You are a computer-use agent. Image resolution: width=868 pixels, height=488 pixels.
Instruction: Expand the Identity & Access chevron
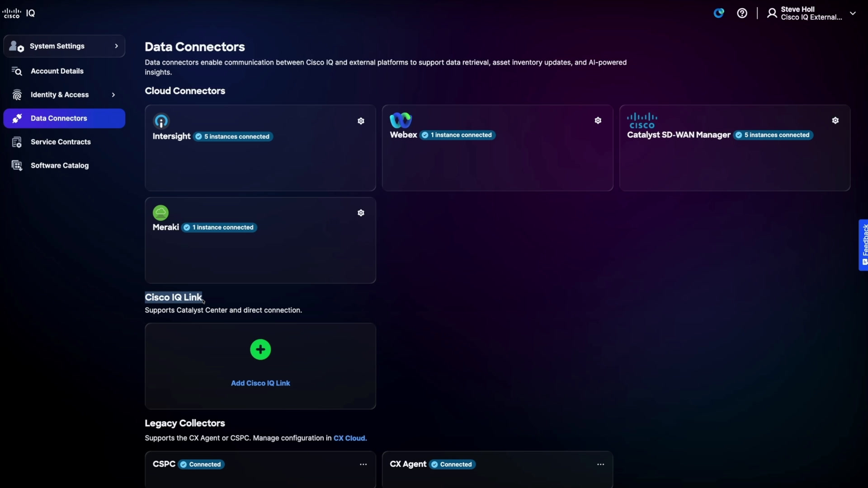(x=113, y=95)
